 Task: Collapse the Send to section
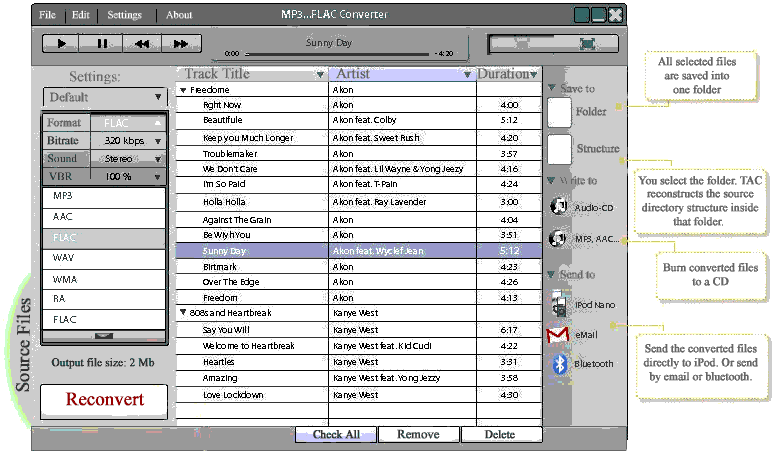click(551, 274)
